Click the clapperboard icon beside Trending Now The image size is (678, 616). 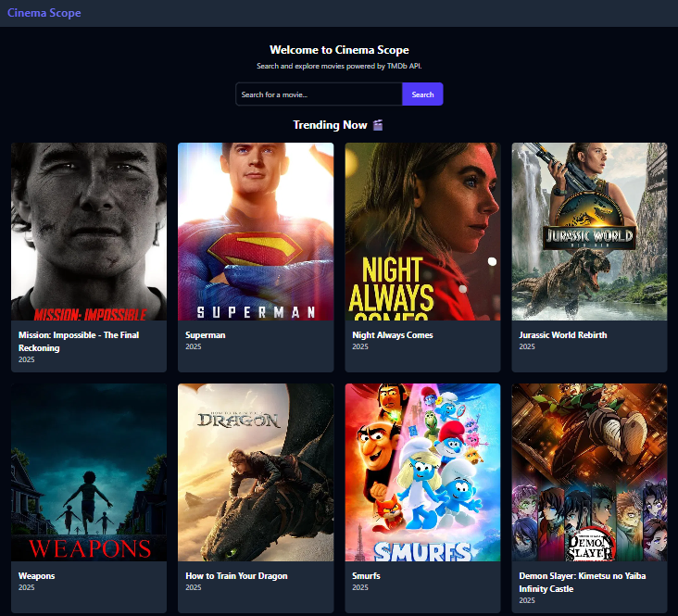378,125
